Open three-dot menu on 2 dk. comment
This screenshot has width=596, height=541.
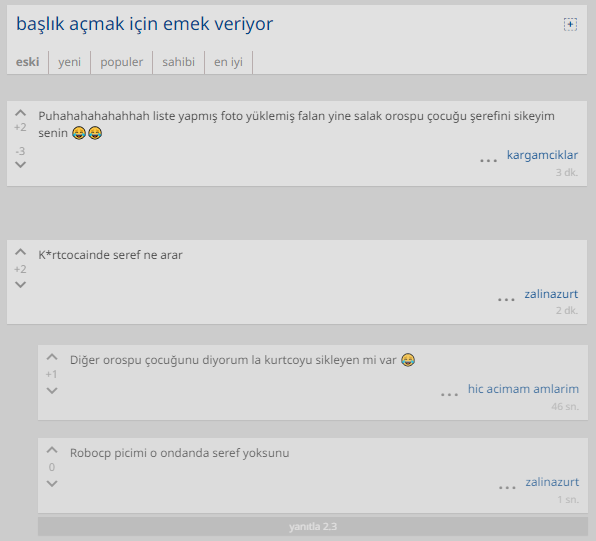point(506,300)
